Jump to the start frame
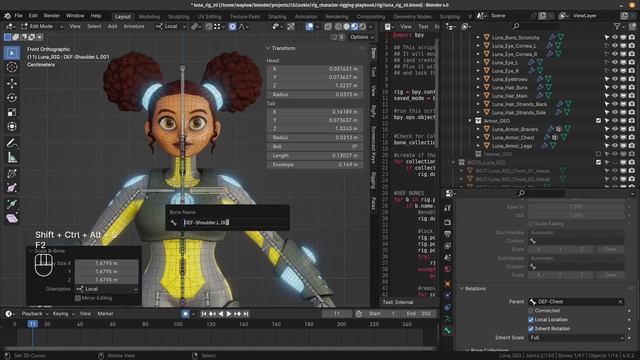The image size is (640, 360). (x=204, y=314)
